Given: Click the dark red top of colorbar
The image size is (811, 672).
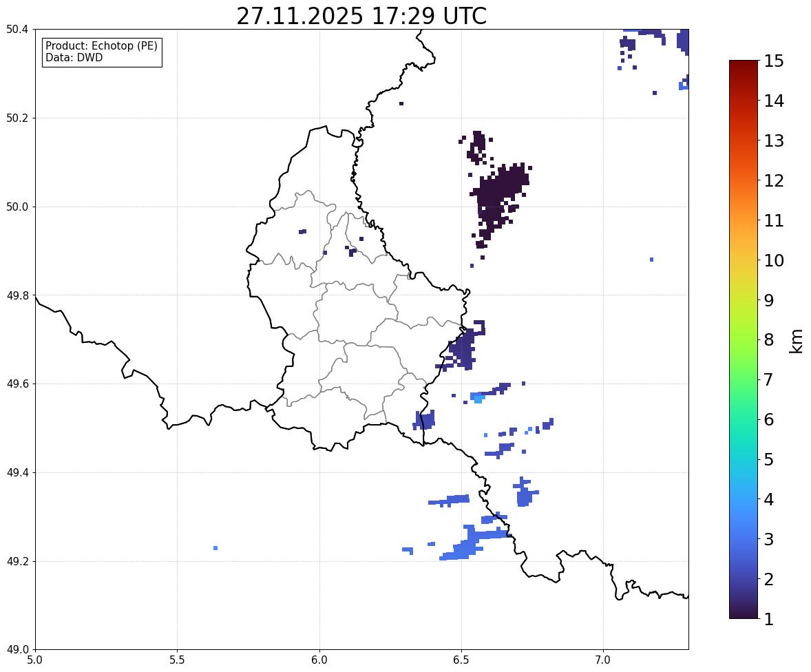Looking at the screenshot, I should 744,66.
